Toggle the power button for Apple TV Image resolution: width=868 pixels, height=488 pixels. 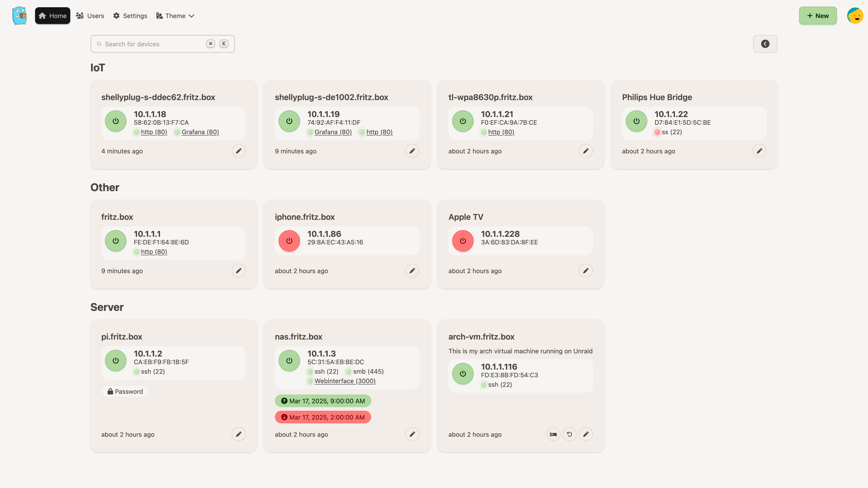coord(463,241)
